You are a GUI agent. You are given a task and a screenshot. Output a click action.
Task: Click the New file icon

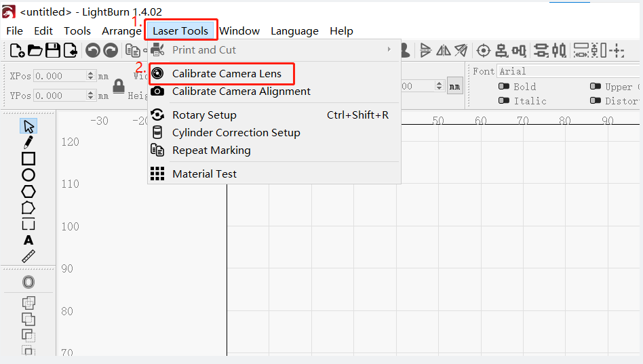[x=17, y=50]
